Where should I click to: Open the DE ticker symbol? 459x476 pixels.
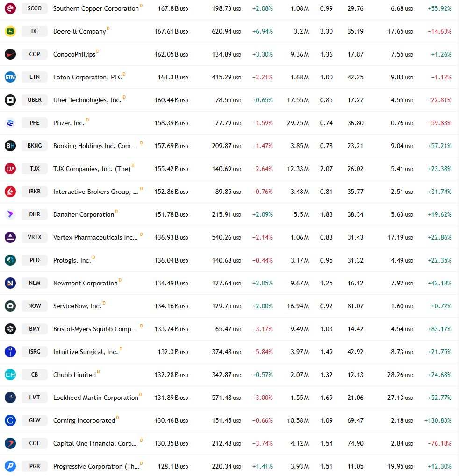click(35, 31)
